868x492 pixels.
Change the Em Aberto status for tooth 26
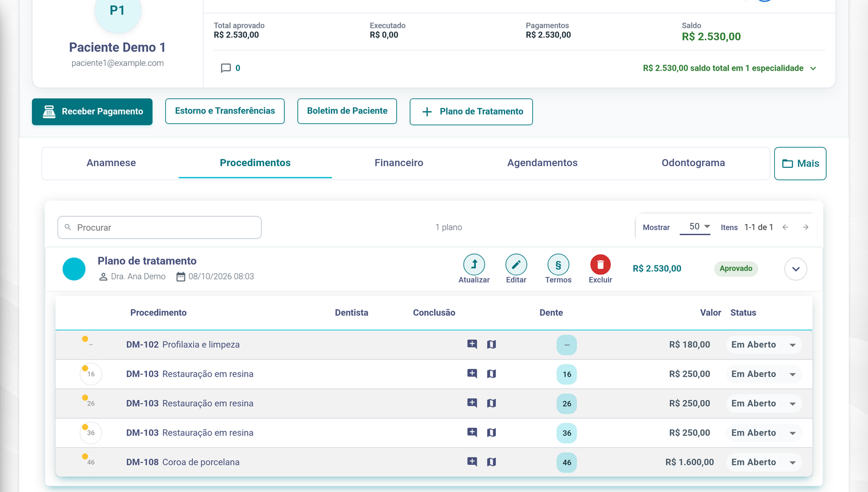[x=764, y=403]
